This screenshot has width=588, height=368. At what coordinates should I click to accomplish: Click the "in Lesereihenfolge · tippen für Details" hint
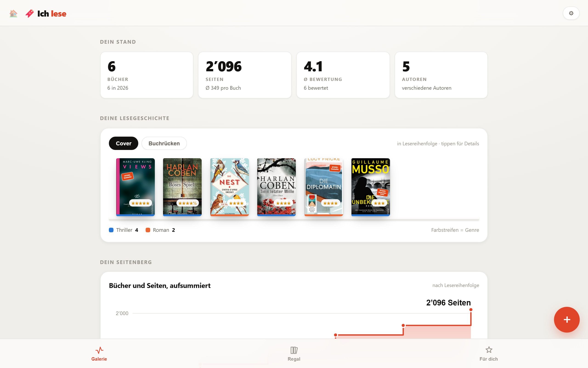pos(438,144)
